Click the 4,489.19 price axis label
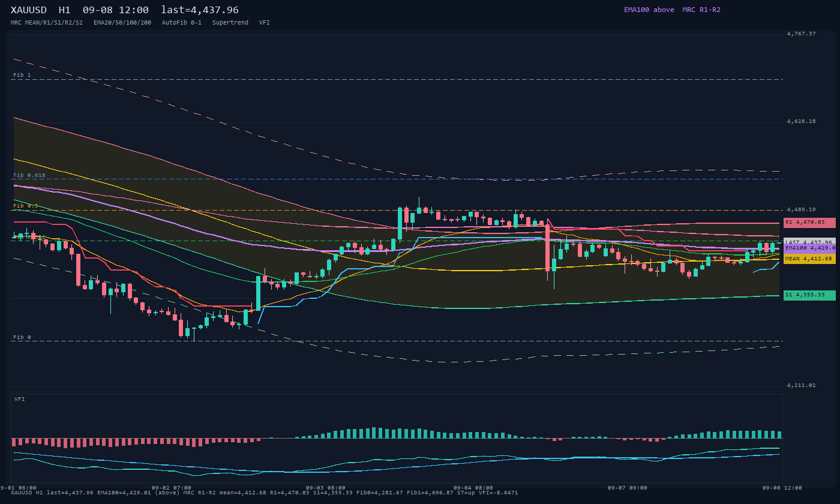Screen dimensions: 840x504 801,210
